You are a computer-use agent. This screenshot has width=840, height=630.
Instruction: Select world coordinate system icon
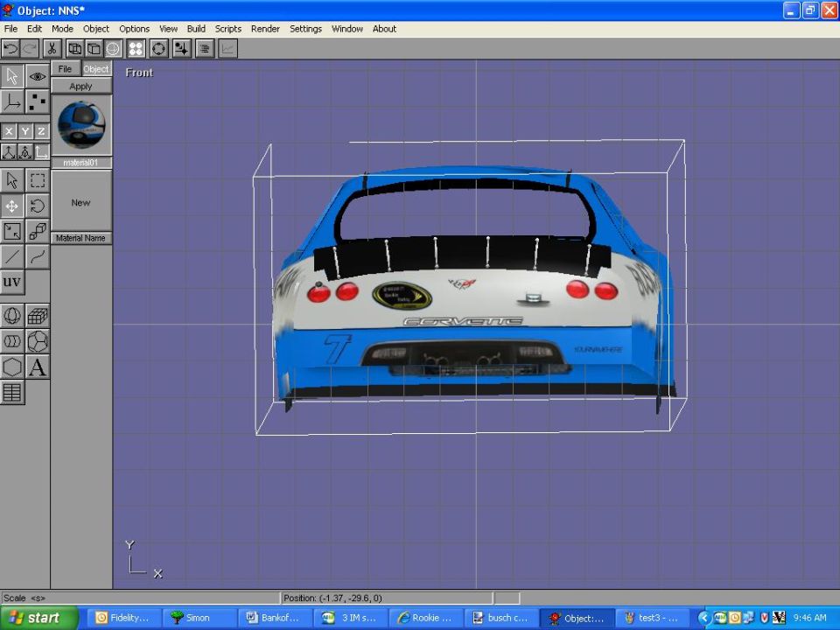click(9, 152)
